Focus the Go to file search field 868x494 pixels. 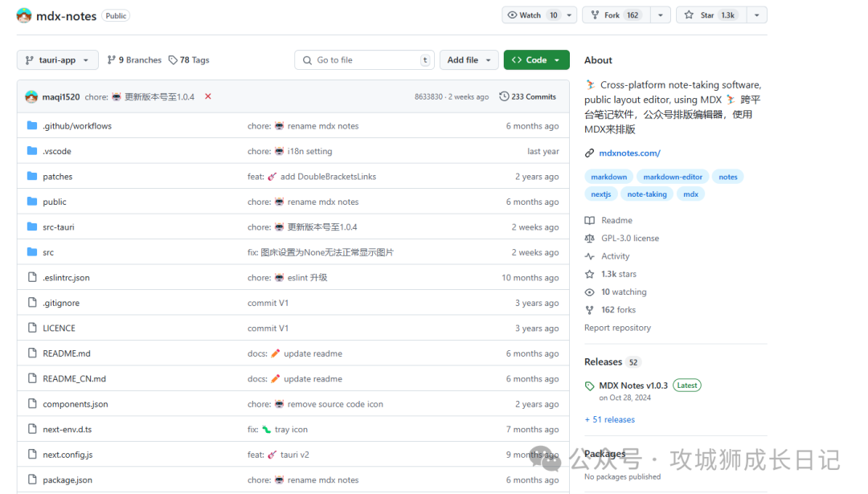(364, 59)
